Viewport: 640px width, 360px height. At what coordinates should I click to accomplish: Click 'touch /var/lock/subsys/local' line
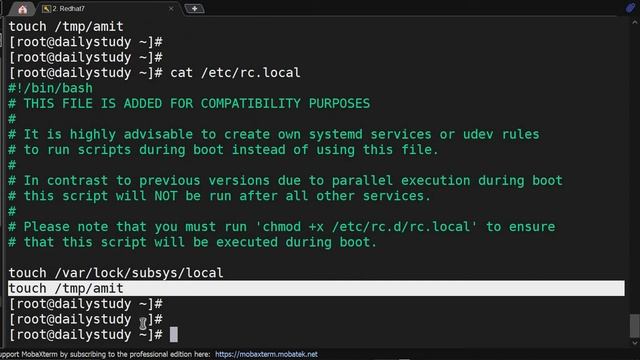pos(116,273)
